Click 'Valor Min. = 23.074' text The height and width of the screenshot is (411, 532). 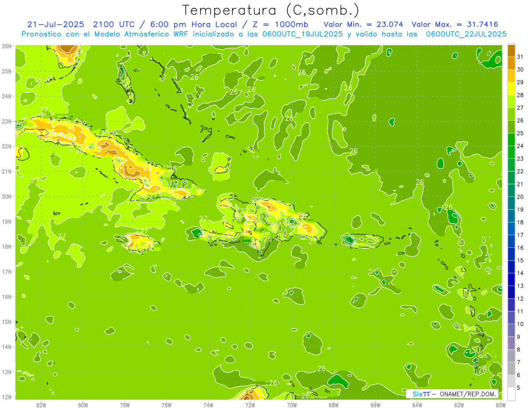click(x=364, y=24)
